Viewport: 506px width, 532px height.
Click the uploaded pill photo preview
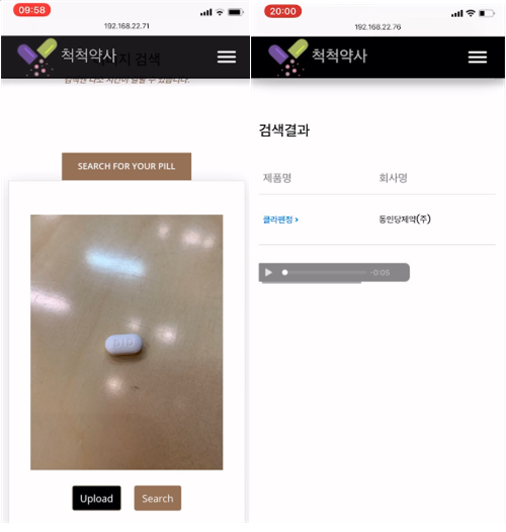click(127, 342)
